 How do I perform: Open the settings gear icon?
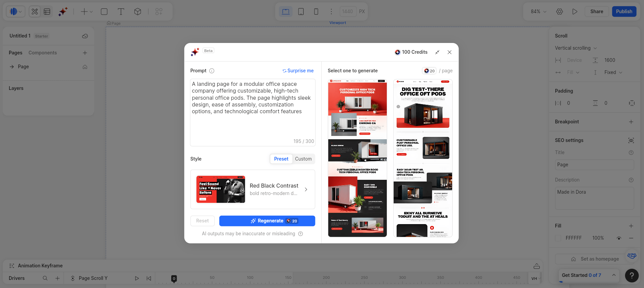click(x=559, y=11)
